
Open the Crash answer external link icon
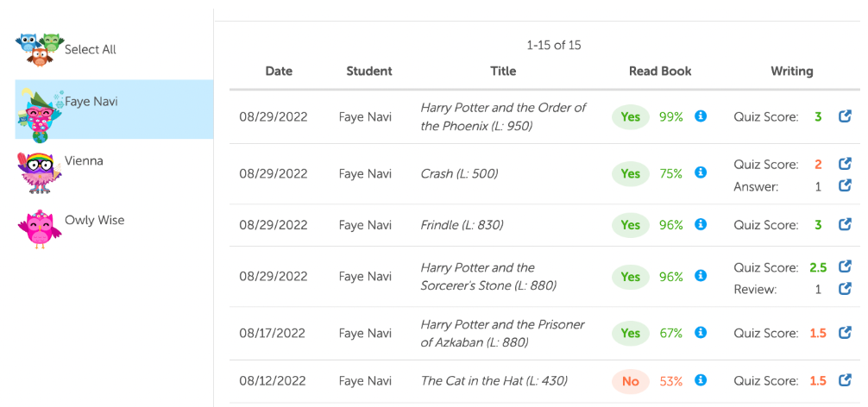coord(846,185)
